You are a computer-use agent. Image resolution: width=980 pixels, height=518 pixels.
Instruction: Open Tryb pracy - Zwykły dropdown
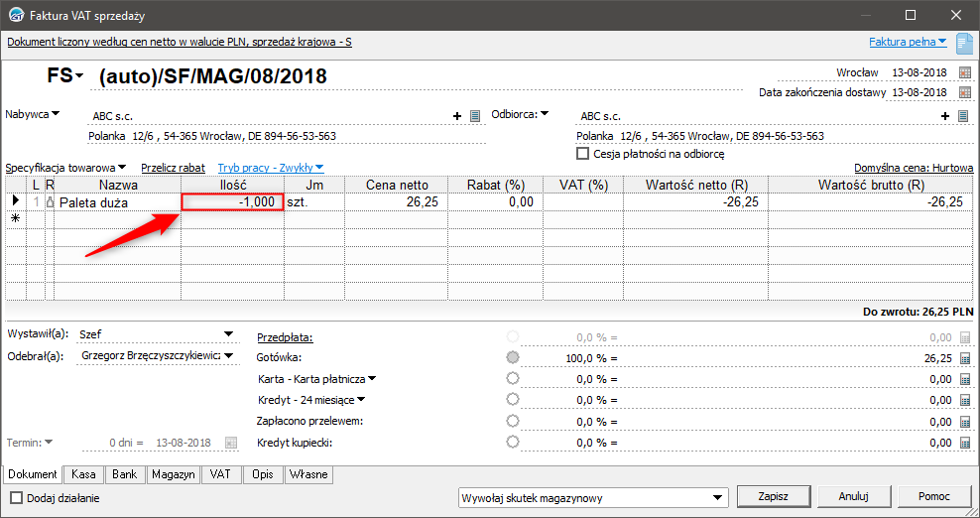click(x=319, y=167)
